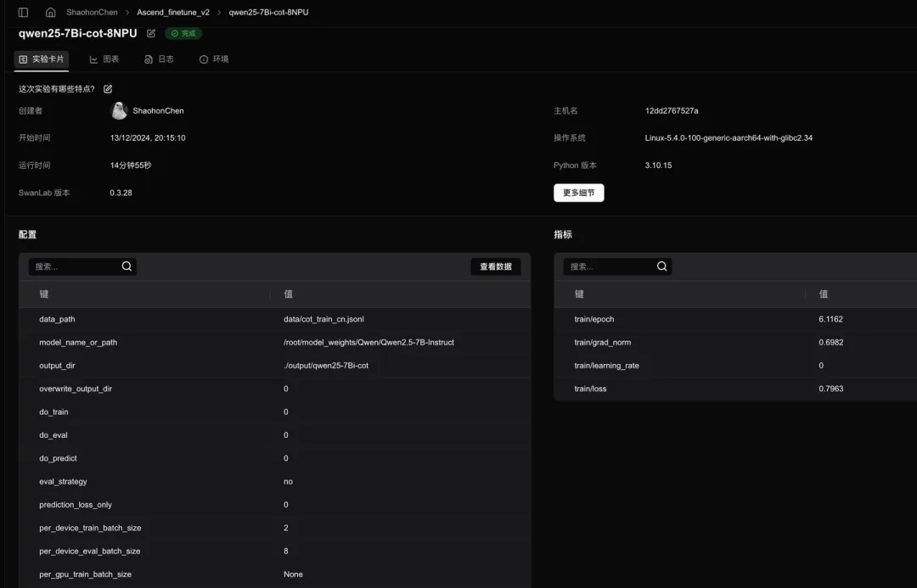Switch to the 实验卡片 tab
Viewport: 917px width, 588px height.
(42, 59)
